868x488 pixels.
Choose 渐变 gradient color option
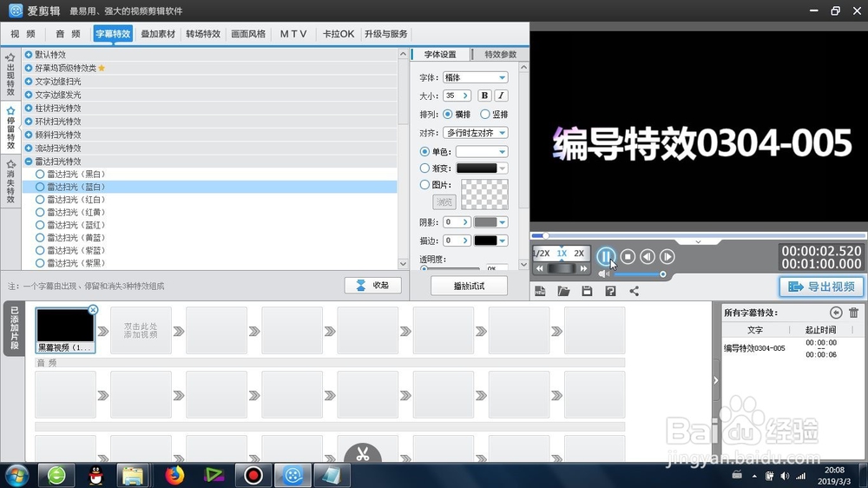pos(424,168)
